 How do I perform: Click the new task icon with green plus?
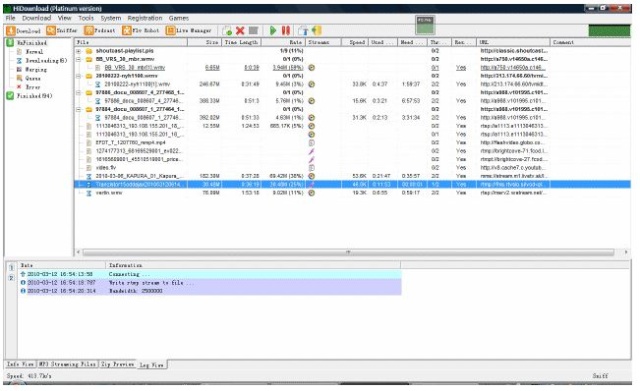coord(227,31)
